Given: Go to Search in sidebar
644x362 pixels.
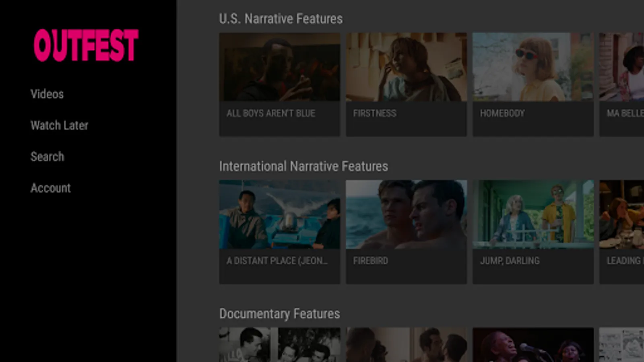Looking at the screenshot, I should pos(47,157).
